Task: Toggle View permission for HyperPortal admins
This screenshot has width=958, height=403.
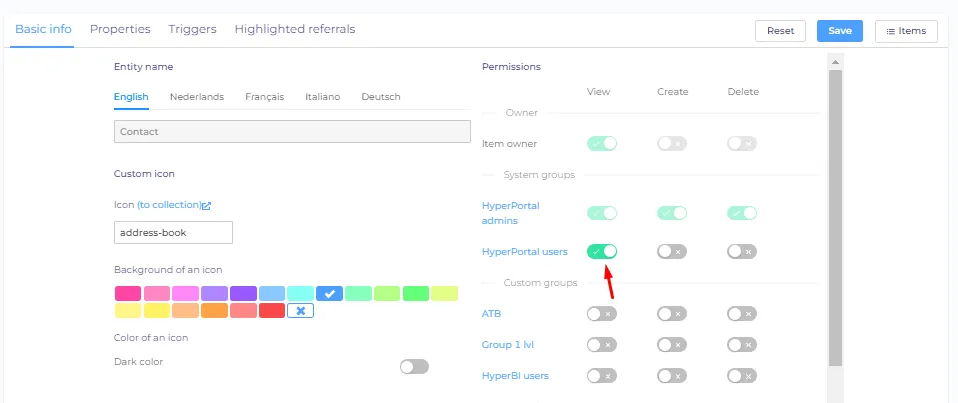Action: pos(602,213)
